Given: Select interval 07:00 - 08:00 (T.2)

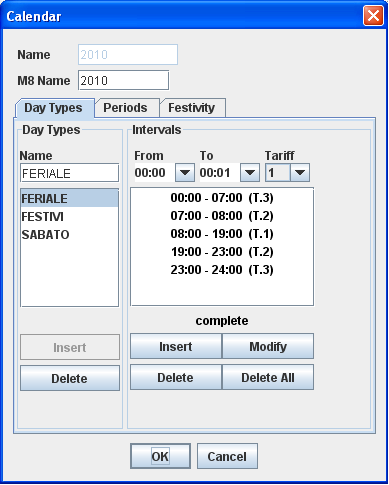Looking at the screenshot, I should (x=222, y=216).
